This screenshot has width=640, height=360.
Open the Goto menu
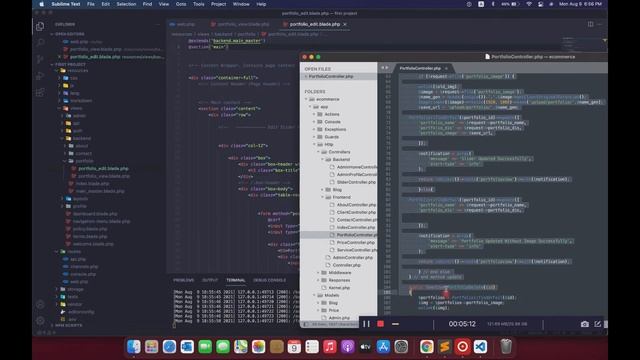pyautogui.click(x=181, y=4)
